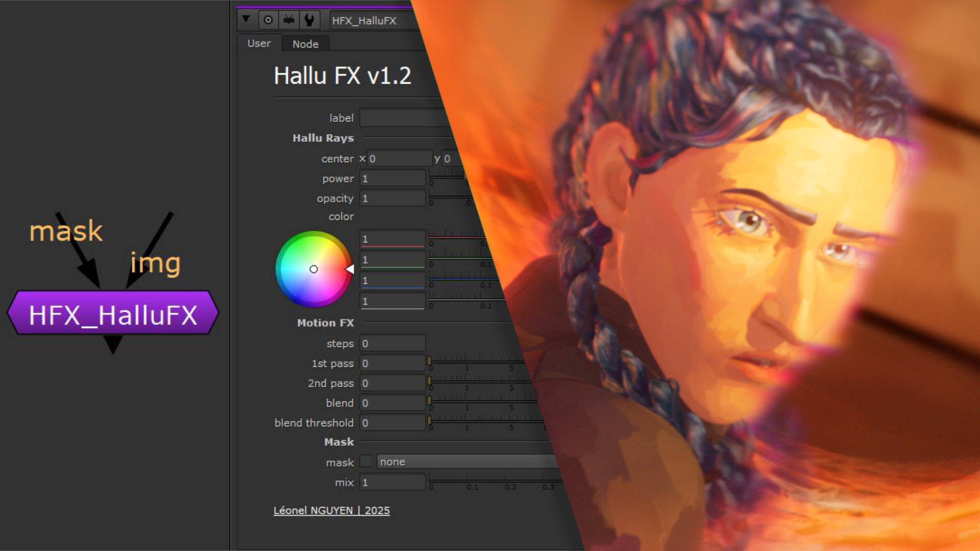
Task: Click the mix slider track
Action: 490,481
